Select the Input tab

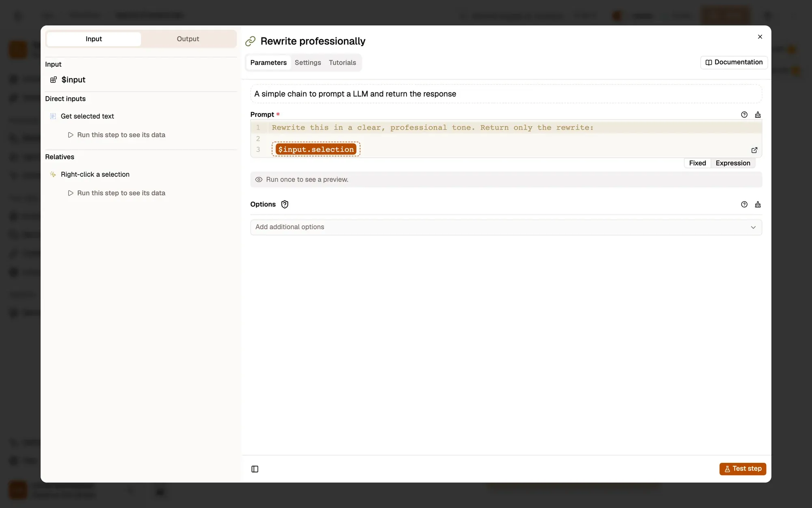(94, 39)
